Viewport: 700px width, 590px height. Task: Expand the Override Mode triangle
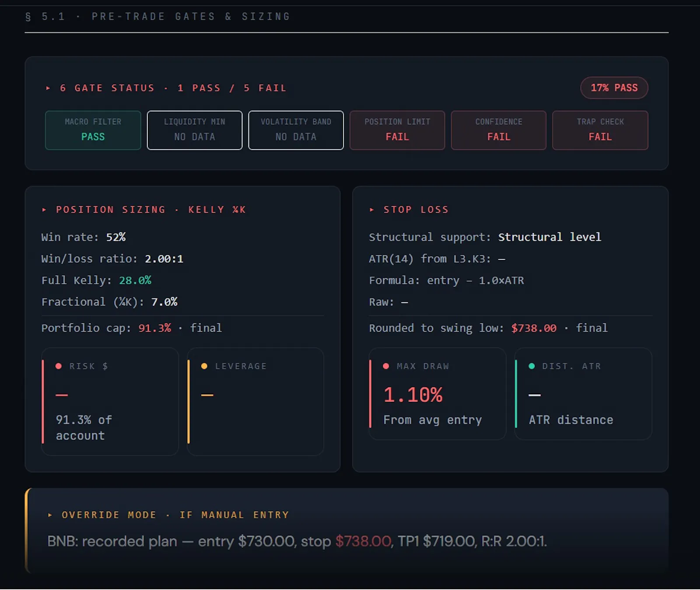[x=50, y=515]
